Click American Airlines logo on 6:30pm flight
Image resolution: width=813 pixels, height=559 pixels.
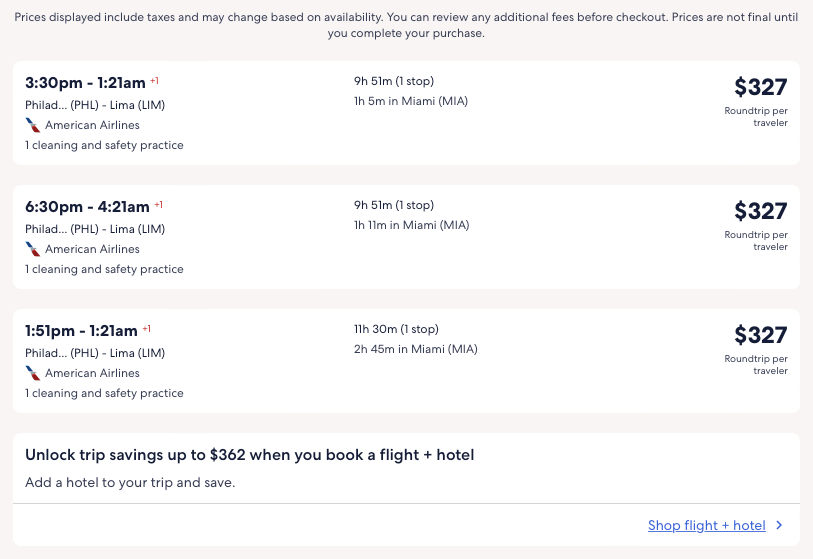click(x=33, y=249)
